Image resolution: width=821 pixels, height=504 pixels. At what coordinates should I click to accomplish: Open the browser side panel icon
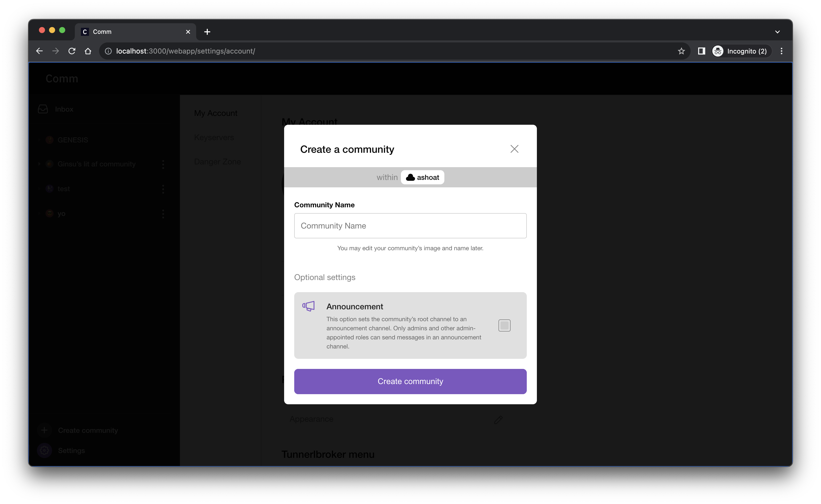(701, 51)
